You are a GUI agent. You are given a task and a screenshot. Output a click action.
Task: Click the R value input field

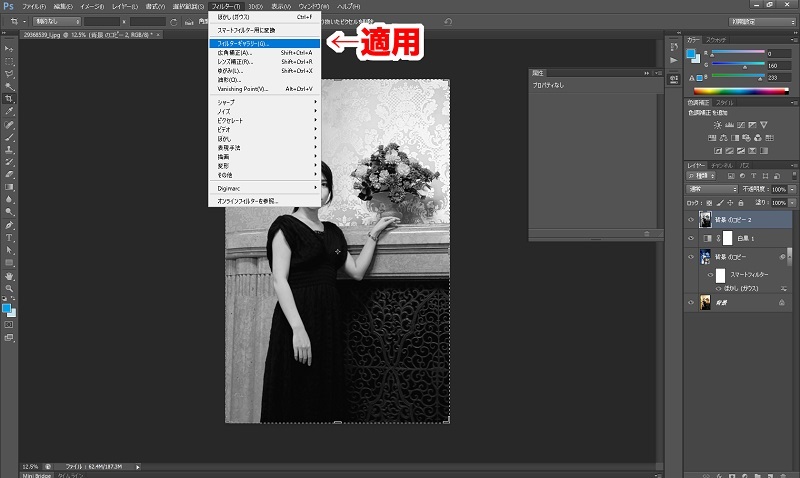click(x=779, y=54)
